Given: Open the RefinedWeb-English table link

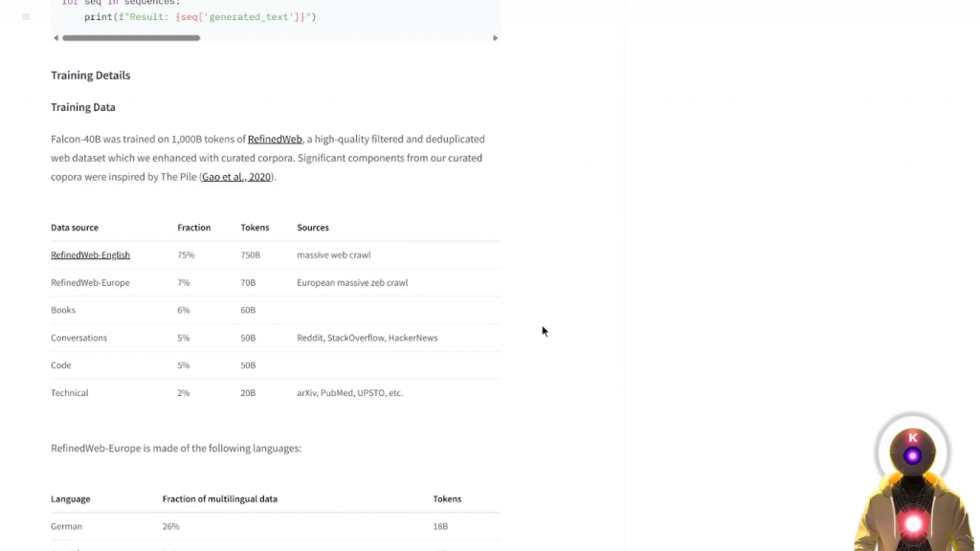Looking at the screenshot, I should tap(90, 255).
